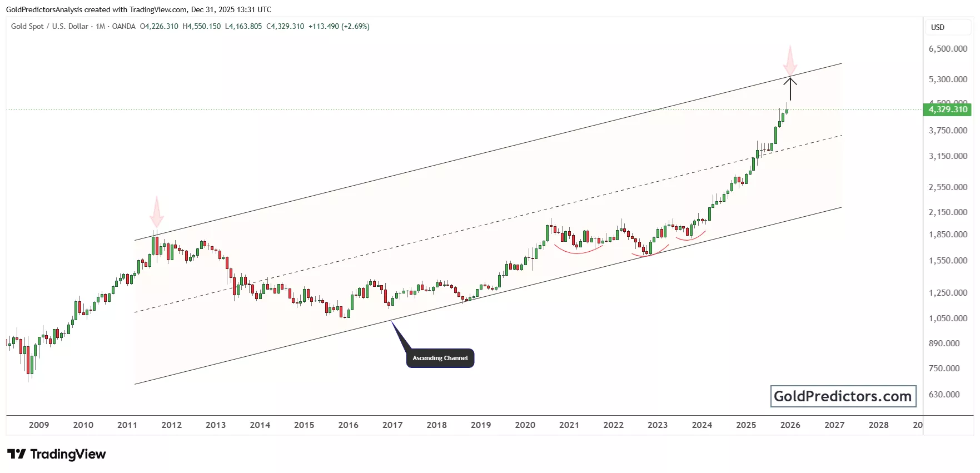The height and width of the screenshot is (473, 980).
Task: Click the 1M timeframe in the chart legend
Action: (x=101, y=26)
